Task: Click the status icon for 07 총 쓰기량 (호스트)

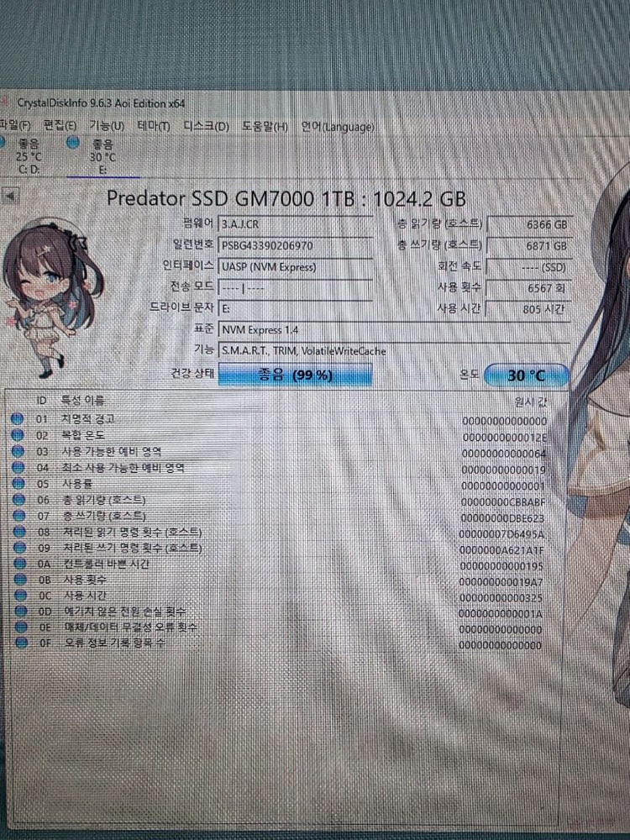Action: click(x=19, y=516)
